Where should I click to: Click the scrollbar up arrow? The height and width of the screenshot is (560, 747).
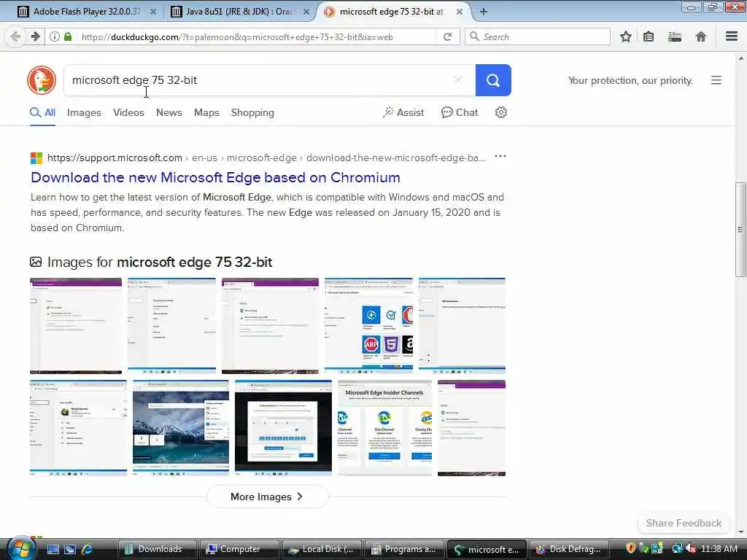[741, 58]
